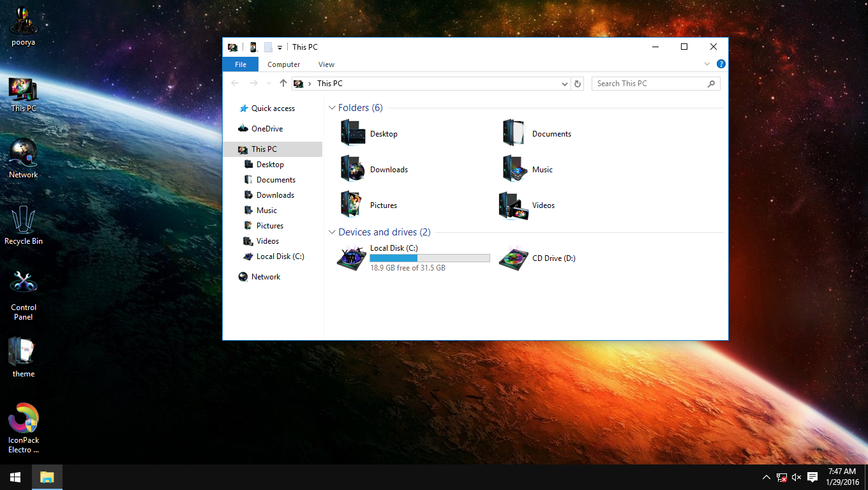The image size is (868, 490).
Task: Click the Search This PC field
Action: (x=650, y=84)
